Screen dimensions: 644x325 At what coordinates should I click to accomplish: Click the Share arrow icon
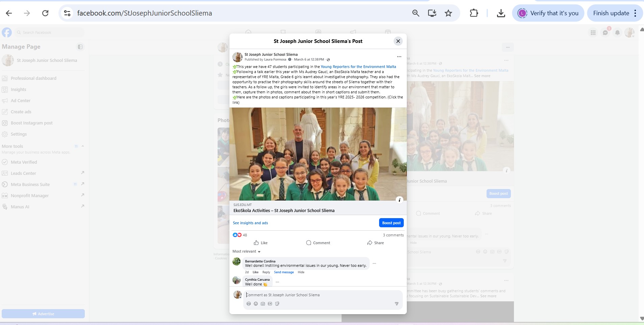370,243
